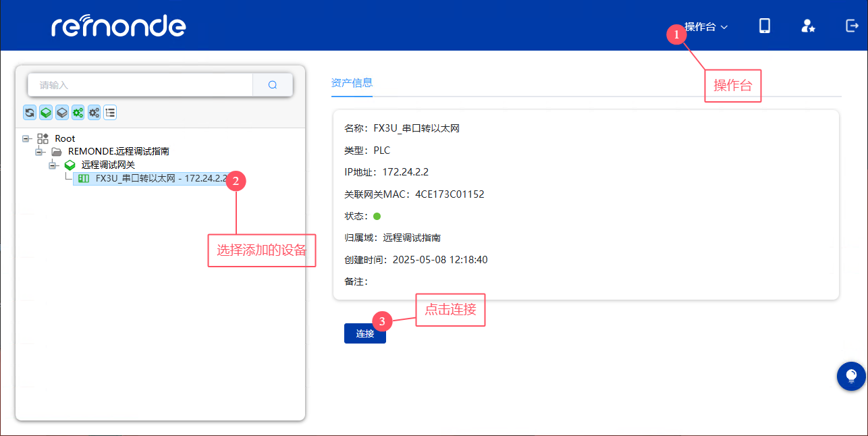
Task: Click the green gears online devices icon
Action: (78, 113)
